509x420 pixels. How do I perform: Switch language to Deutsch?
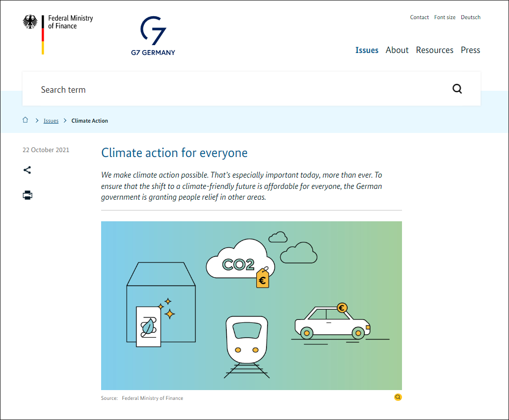tap(471, 17)
